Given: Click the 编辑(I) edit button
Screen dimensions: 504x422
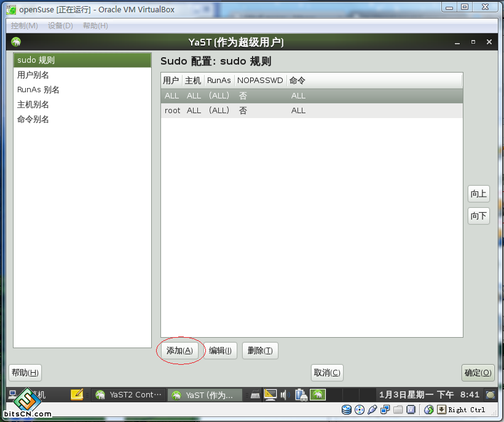Looking at the screenshot, I should click(220, 351).
